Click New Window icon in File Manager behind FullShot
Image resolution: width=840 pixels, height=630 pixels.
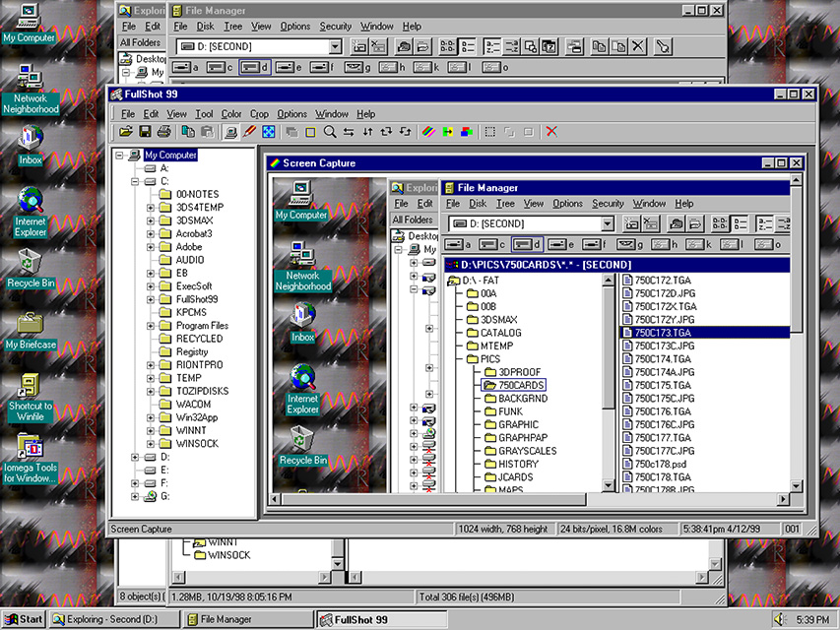tap(574, 46)
